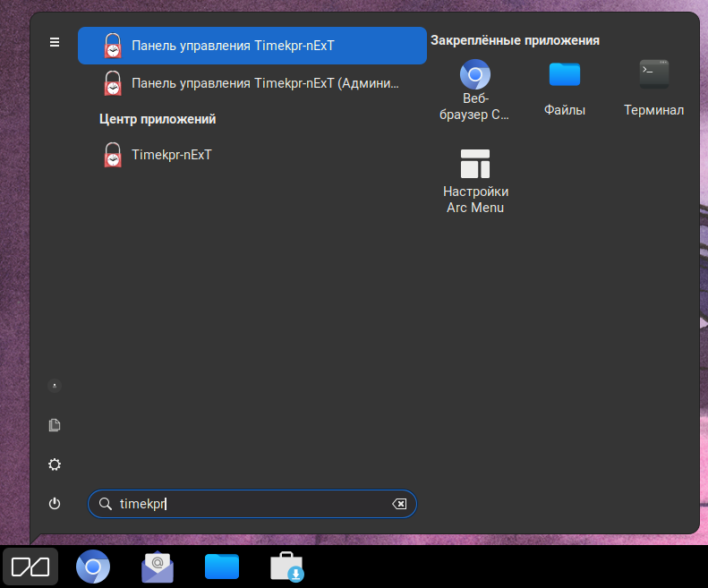Select Timekpr-nExT under Центр приложений
The image size is (708, 588).
tap(171, 155)
